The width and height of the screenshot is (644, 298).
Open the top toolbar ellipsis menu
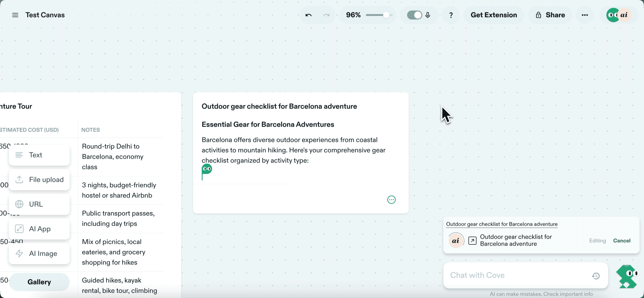tap(585, 15)
